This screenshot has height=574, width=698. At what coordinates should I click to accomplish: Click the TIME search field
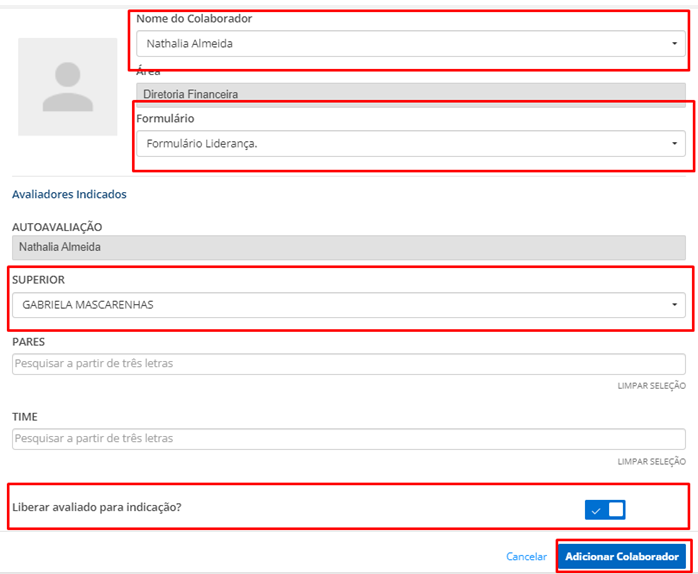click(349, 439)
